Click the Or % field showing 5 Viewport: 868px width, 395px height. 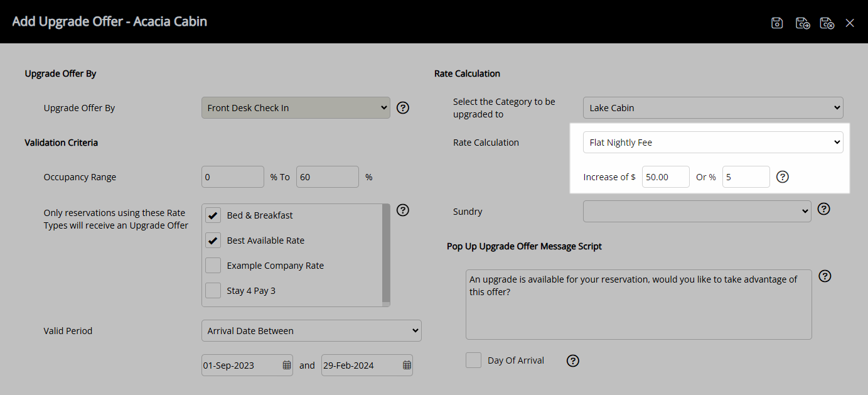746,176
